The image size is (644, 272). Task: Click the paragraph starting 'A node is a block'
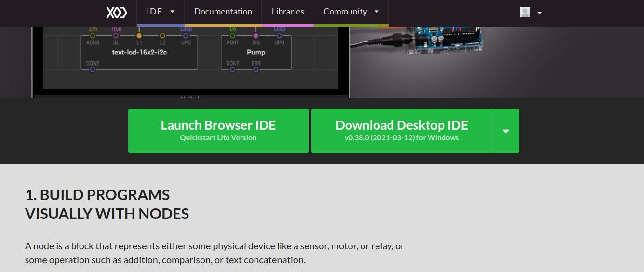point(215,253)
